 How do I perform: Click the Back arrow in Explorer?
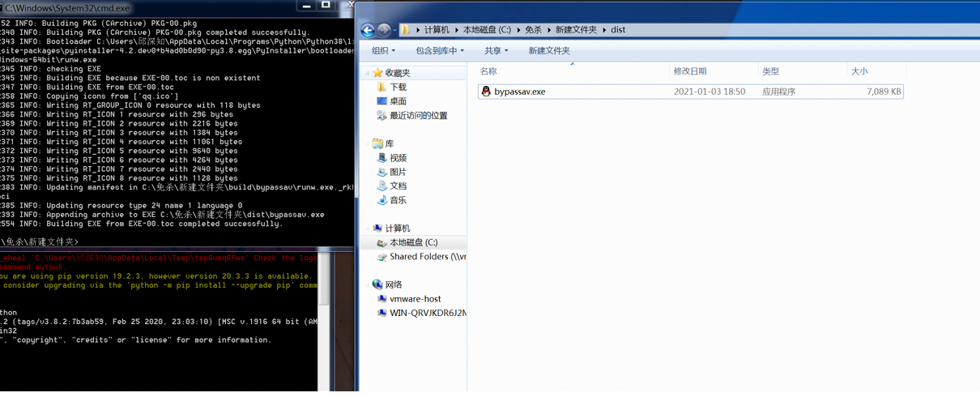coord(368,30)
